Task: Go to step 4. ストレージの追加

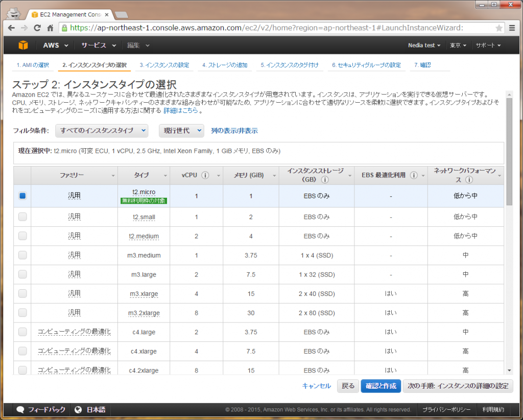Action: click(x=225, y=65)
